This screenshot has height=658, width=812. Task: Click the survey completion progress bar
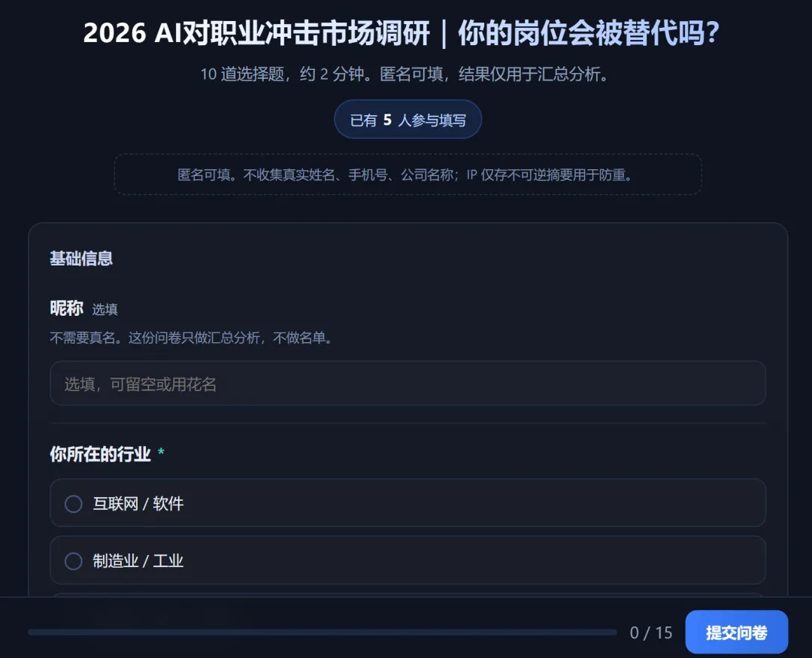coord(323,632)
